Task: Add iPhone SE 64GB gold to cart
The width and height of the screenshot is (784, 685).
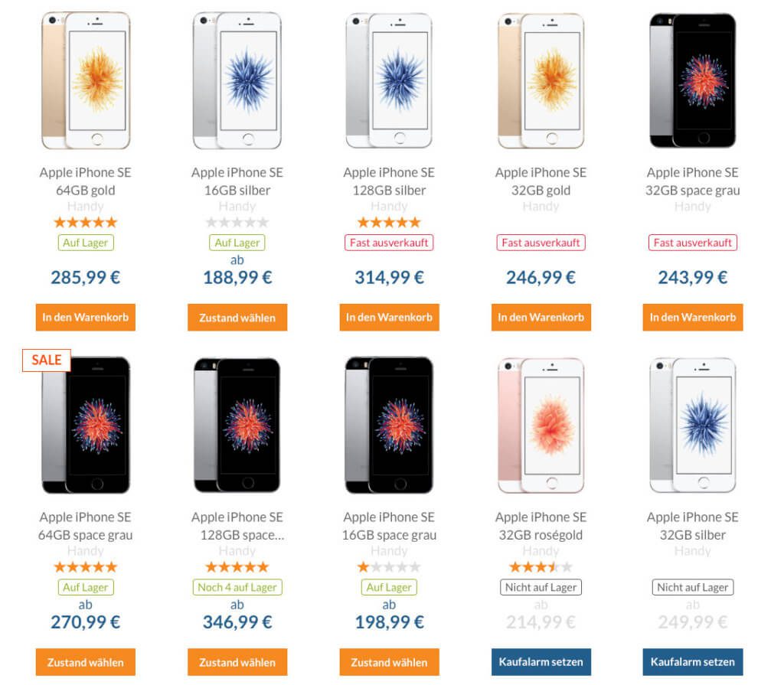Action: pos(86,317)
